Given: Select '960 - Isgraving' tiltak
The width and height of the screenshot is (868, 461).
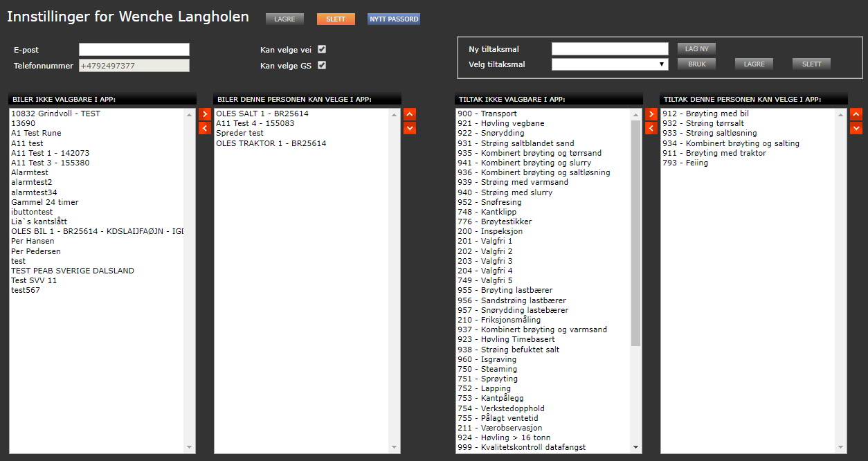Looking at the screenshot, I should (543, 359).
